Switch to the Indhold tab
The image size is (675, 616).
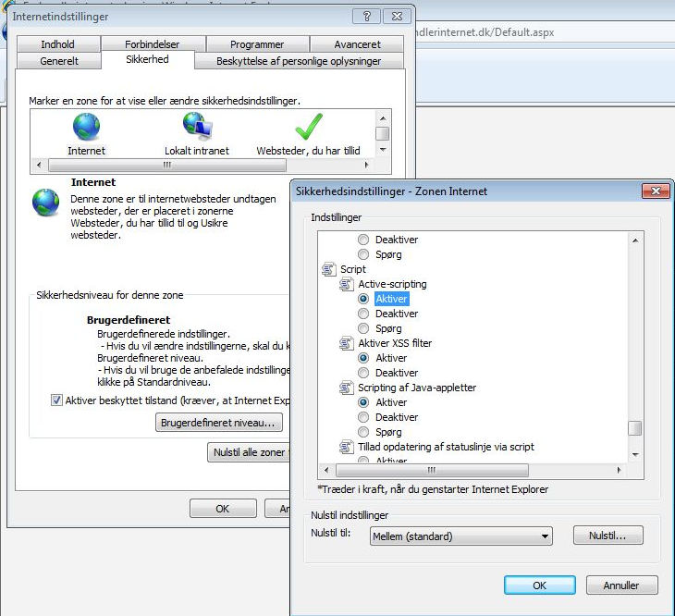58,44
